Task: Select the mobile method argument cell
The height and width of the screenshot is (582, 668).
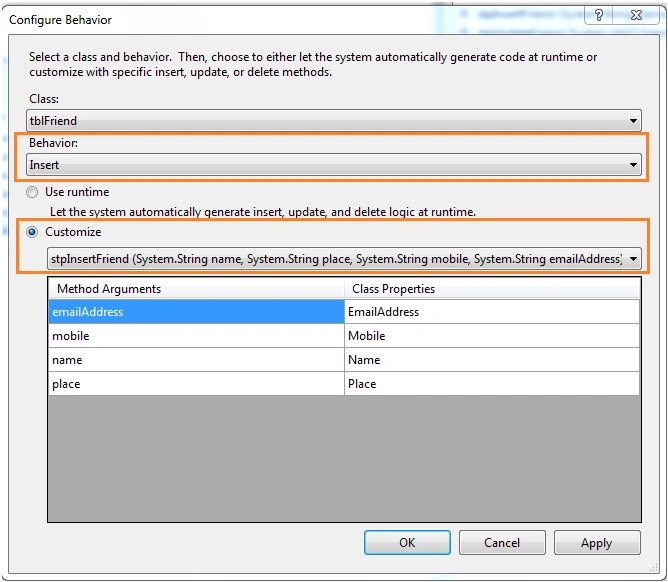Action: pyautogui.click(x=196, y=336)
